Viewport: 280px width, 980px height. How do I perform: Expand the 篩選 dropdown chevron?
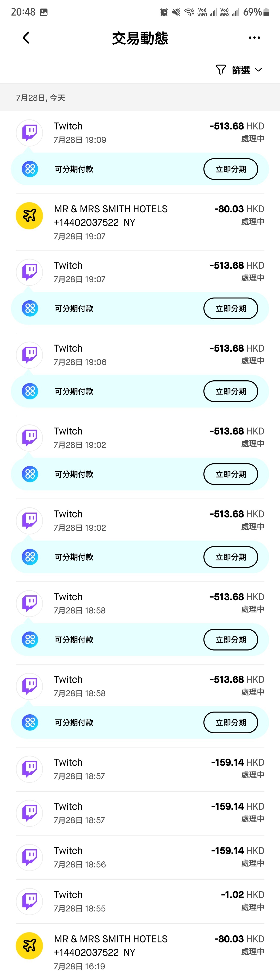tap(258, 70)
